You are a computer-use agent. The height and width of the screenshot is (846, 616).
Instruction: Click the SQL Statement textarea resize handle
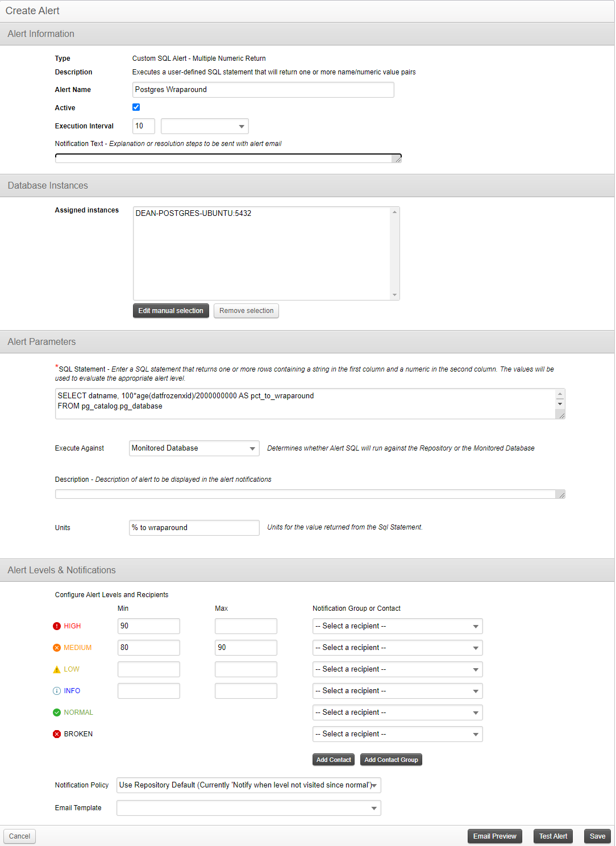[x=561, y=415]
